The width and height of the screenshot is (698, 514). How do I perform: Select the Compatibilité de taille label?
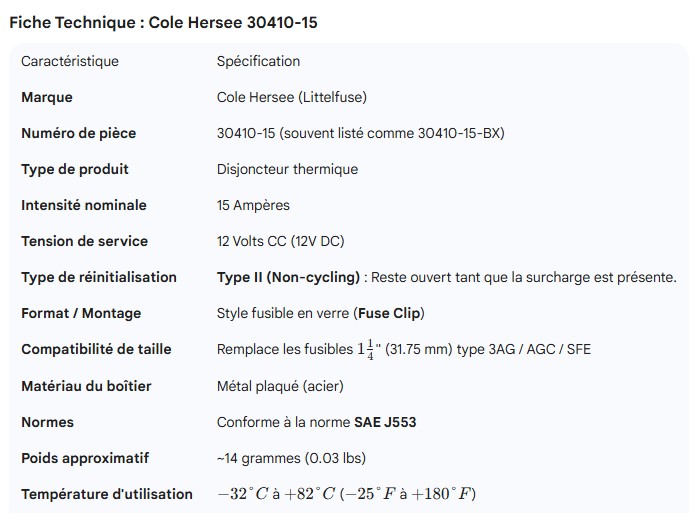(96, 350)
